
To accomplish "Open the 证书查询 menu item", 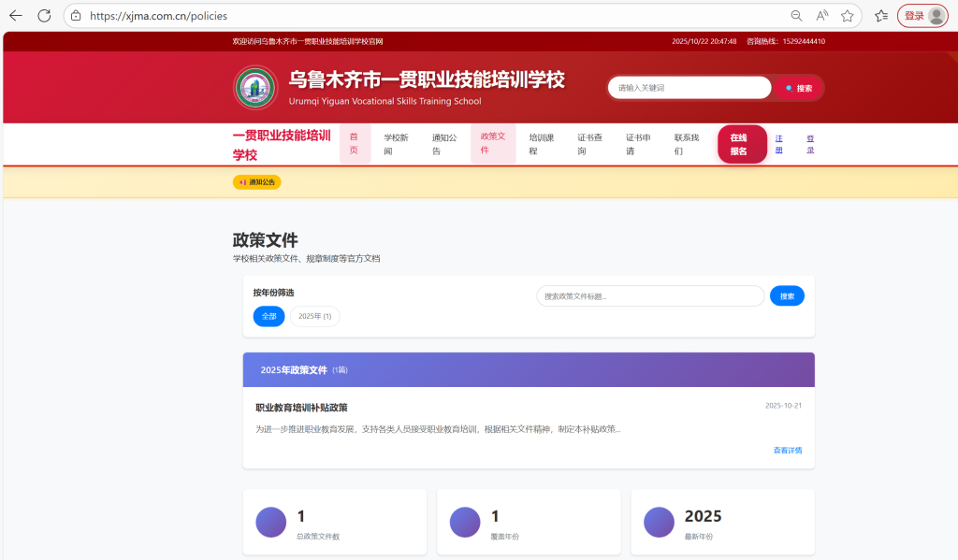I will tap(589, 144).
